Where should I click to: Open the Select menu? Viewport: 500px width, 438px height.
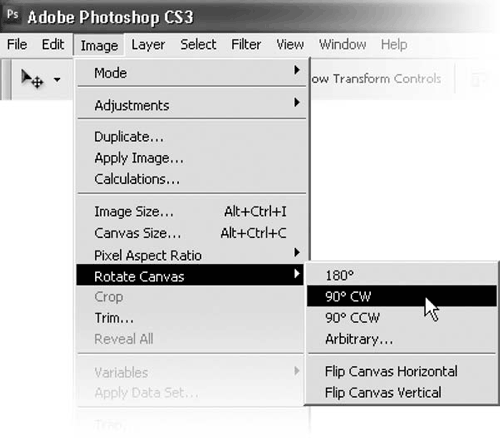click(x=198, y=44)
